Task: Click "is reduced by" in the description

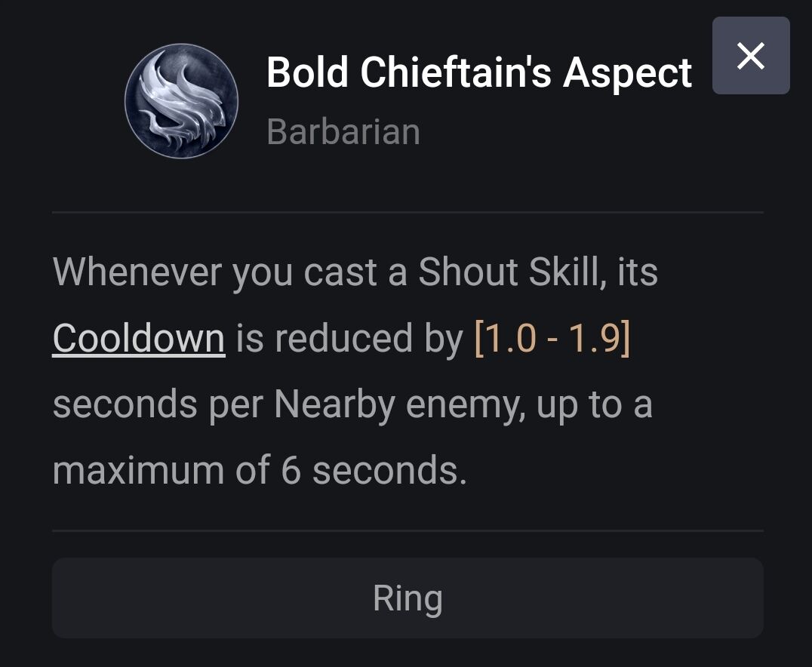Action: coord(349,338)
